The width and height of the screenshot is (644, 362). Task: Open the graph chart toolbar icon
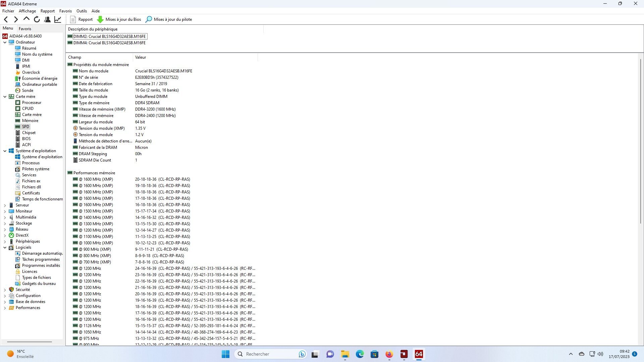click(58, 19)
